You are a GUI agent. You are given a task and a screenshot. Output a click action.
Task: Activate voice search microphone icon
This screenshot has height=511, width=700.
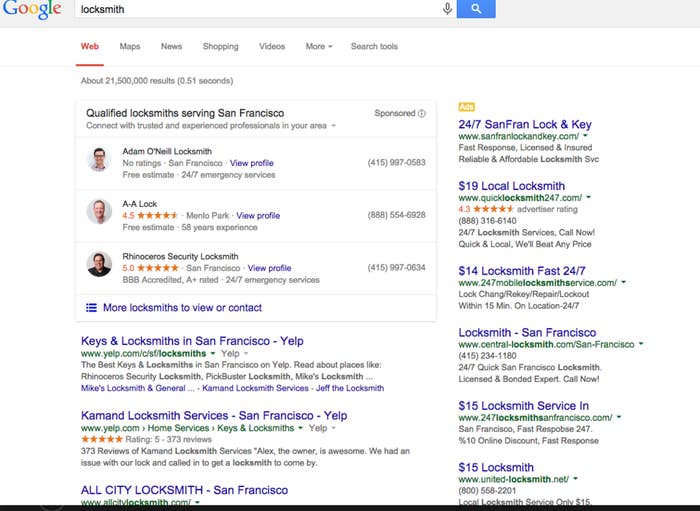click(x=447, y=8)
